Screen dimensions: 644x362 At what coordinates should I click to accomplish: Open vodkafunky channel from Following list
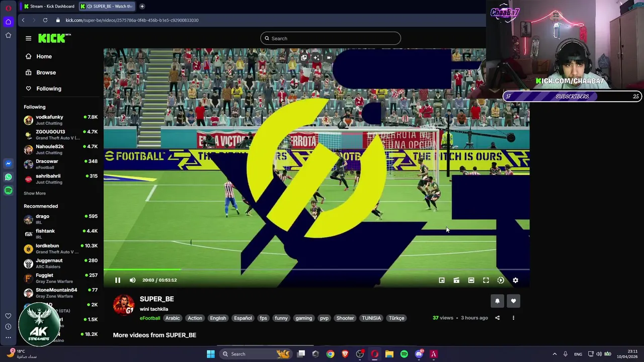click(60, 120)
